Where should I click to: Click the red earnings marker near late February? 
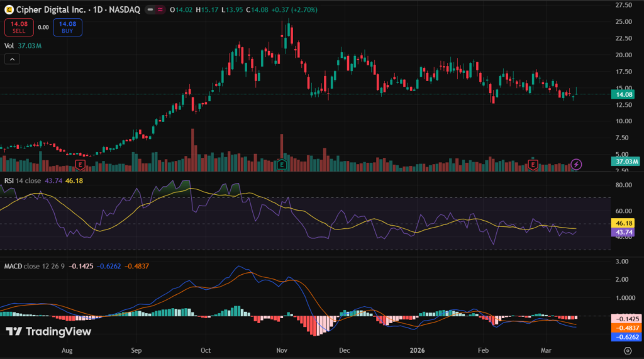point(533,164)
